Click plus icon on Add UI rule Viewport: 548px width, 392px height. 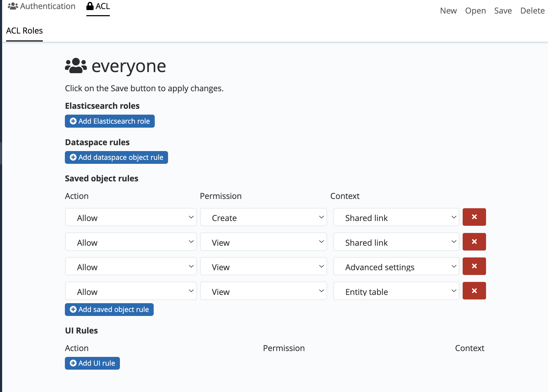(x=73, y=363)
